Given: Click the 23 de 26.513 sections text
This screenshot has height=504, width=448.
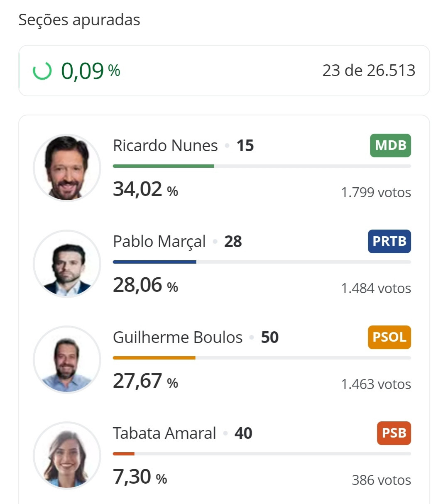Looking at the screenshot, I should tap(369, 71).
